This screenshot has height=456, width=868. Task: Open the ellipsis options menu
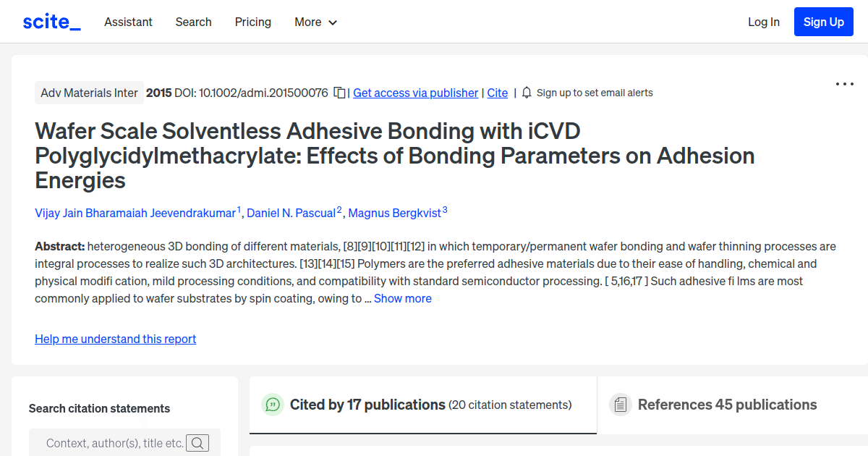[x=844, y=84]
